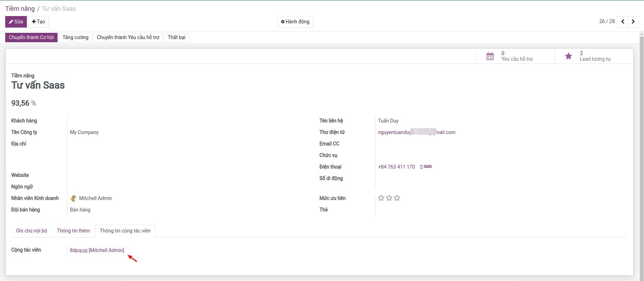Image resolution: width=644 pixels, height=281 pixels.
Task: Go to the previous record arrow
Action: click(x=622, y=22)
